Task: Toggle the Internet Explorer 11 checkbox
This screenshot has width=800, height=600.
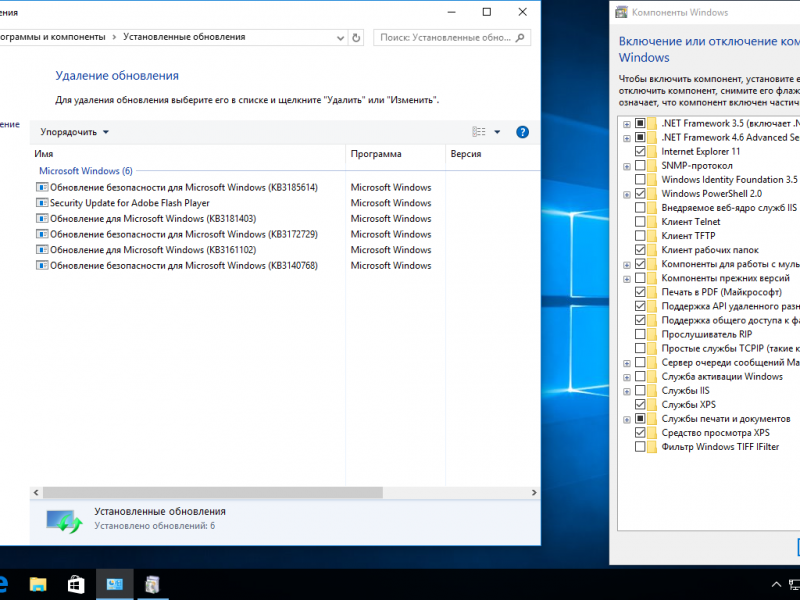Action: click(640, 152)
